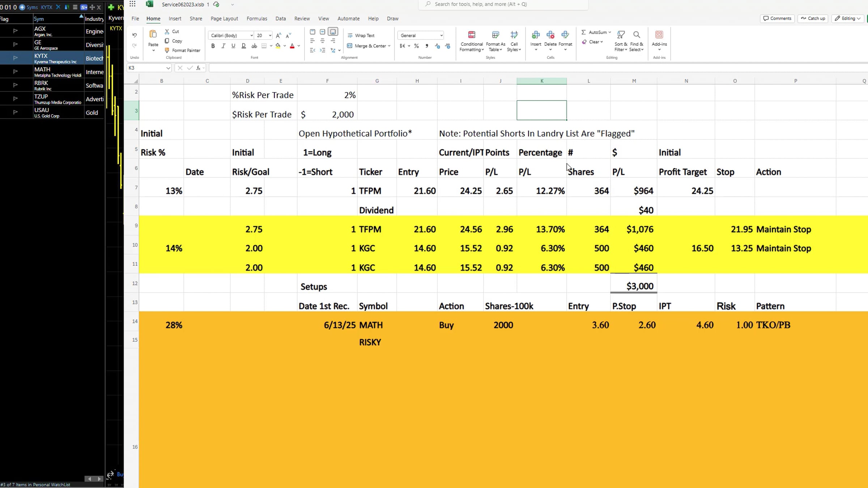Expand the AutoSum dropdown

point(610,32)
